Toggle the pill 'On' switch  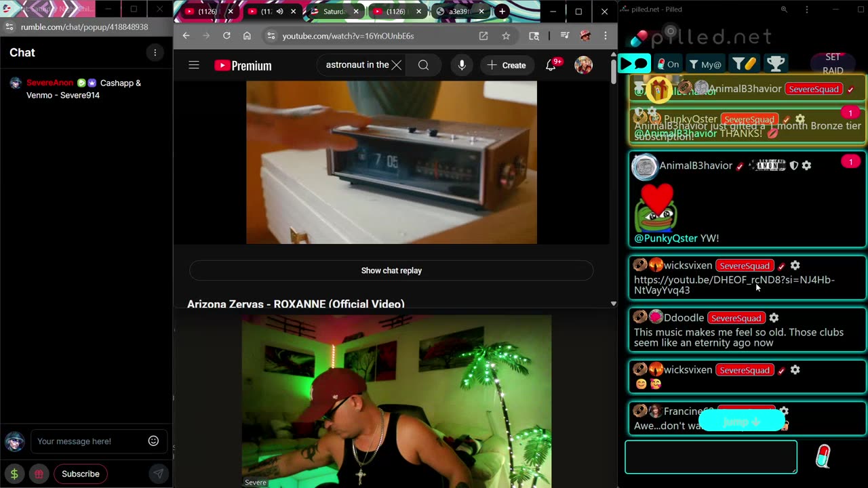668,64
